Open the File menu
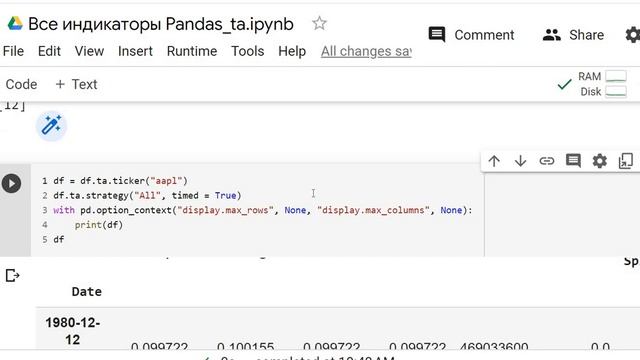640x360 pixels. [13, 51]
